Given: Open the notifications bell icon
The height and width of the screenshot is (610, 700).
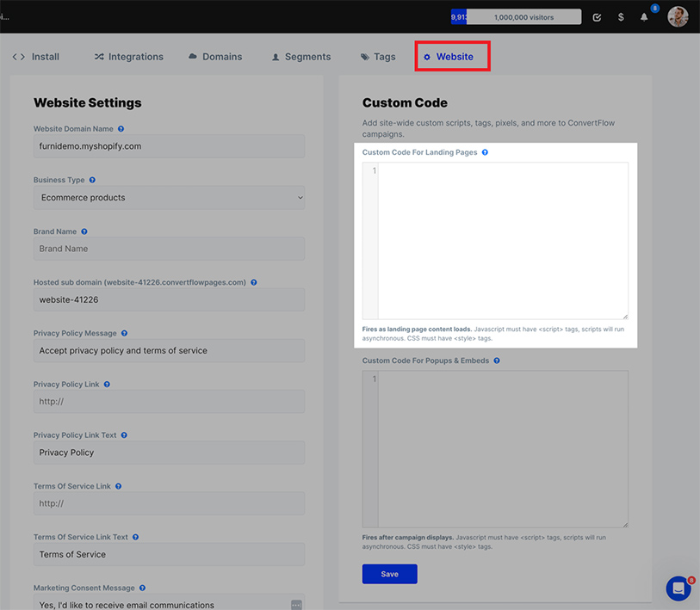Looking at the screenshot, I should pyautogui.click(x=644, y=16).
